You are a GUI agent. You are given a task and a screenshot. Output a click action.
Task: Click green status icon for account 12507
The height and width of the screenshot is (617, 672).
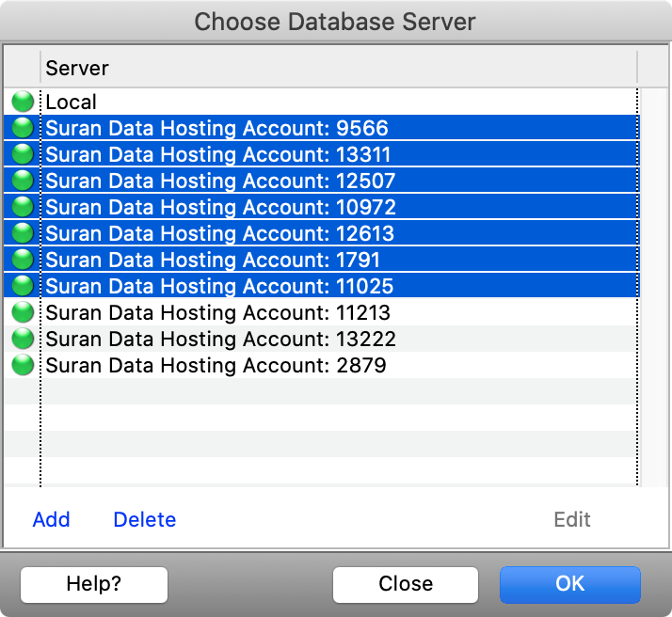(23, 181)
